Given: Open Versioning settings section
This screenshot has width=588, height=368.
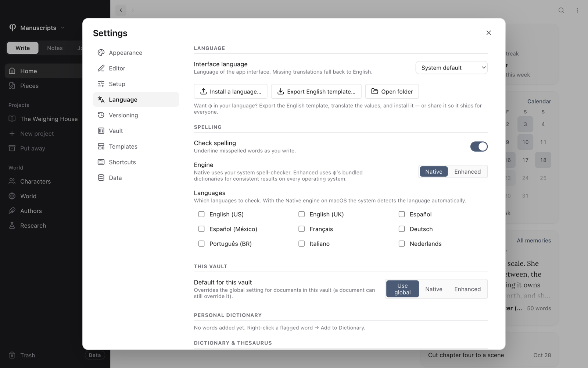Looking at the screenshot, I should (x=136, y=115).
